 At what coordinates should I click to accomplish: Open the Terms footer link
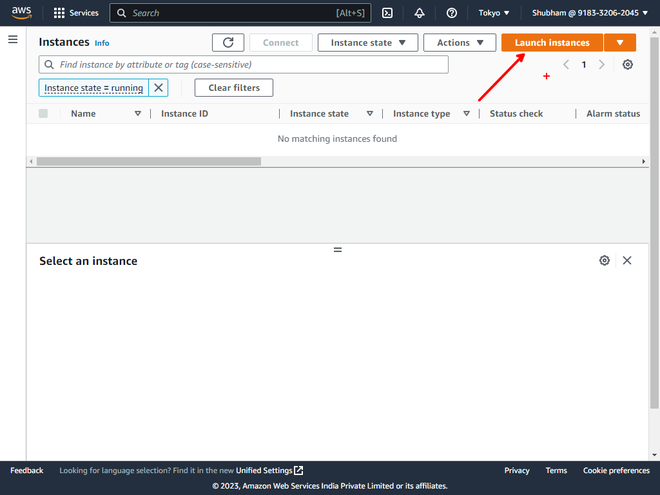point(556,470)
